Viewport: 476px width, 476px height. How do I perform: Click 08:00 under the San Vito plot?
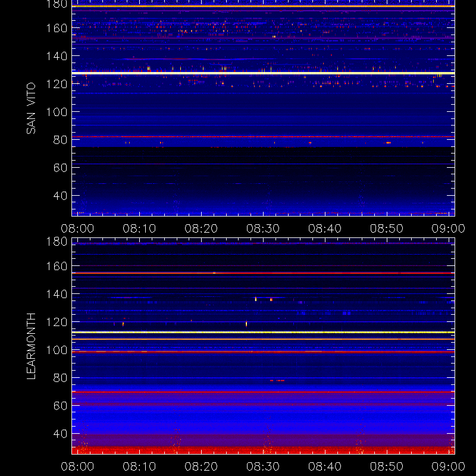click(77, 228)
